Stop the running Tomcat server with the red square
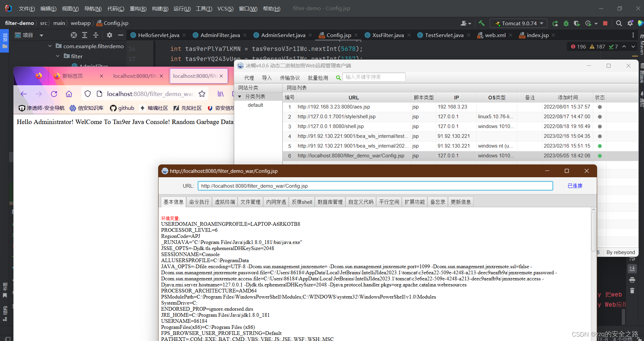Viewport: 644px width, 341px height. coord(605,23)
